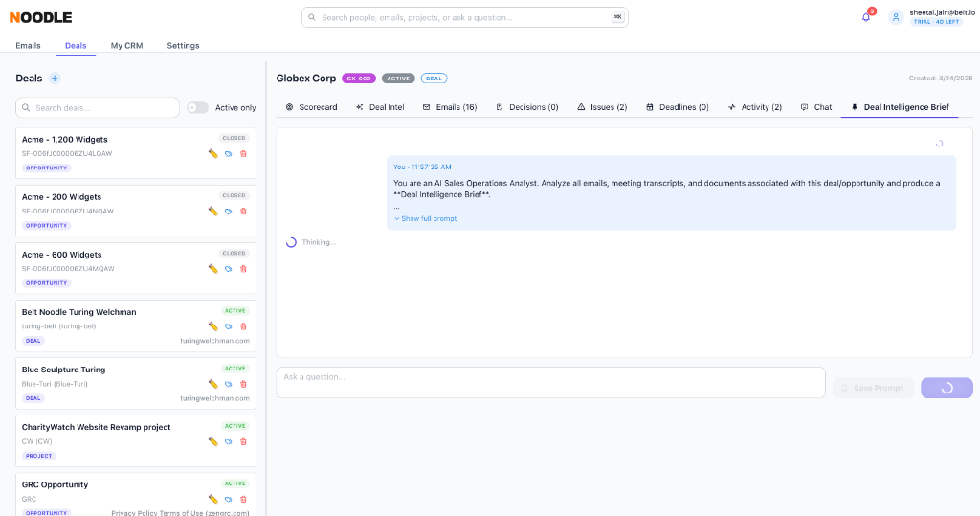
Task: Edit the Acme - 200 Widgets deal
Action: point(213,212)
